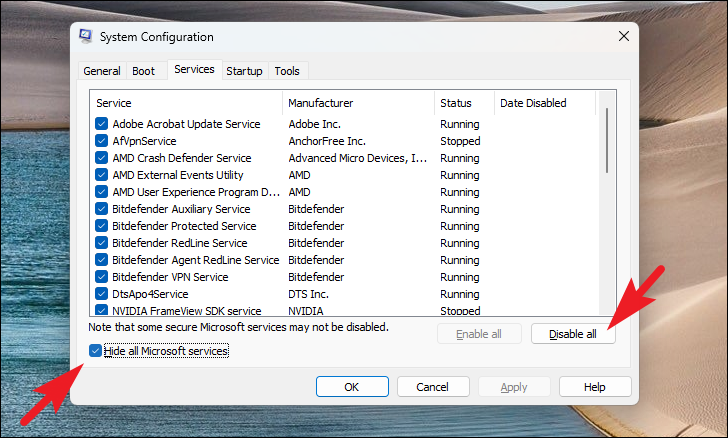The image size is (728, 438).
Task: Close the System Configuration window
Action: [624, 37]
